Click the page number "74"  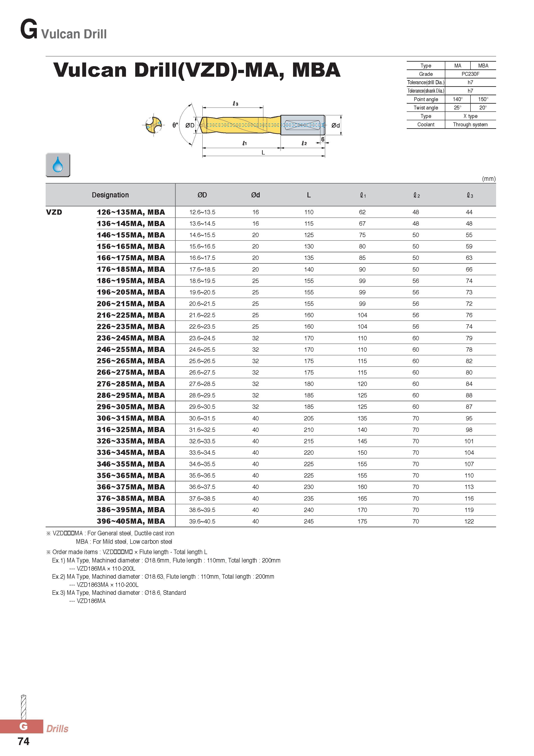tap(24, 741)
